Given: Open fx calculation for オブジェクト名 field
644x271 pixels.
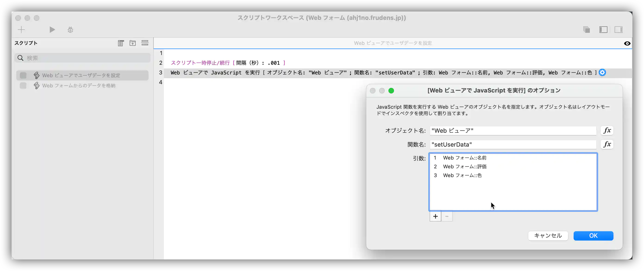Looking at the screenshot, I should click(607, 130).
